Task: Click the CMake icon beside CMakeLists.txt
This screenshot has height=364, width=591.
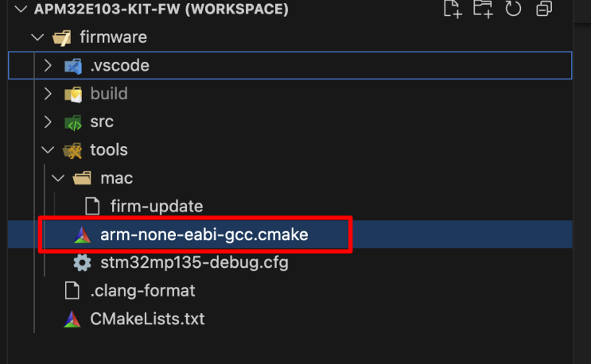Action: click(72, 319)
